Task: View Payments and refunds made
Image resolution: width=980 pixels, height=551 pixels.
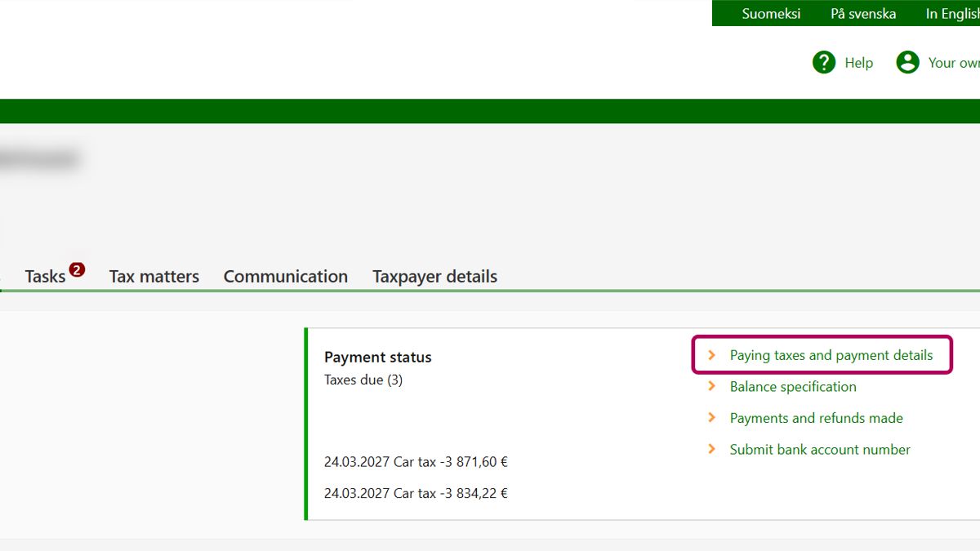Action: click(816, 418)
